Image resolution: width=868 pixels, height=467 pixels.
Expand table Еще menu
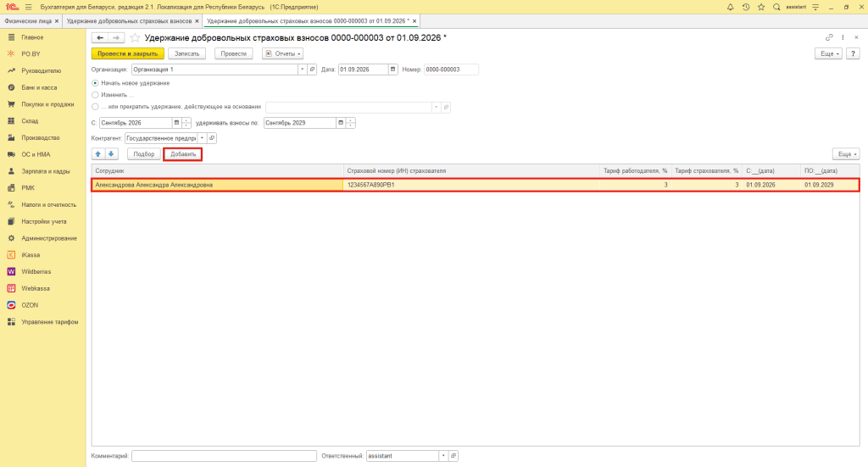tap(846, 154)
